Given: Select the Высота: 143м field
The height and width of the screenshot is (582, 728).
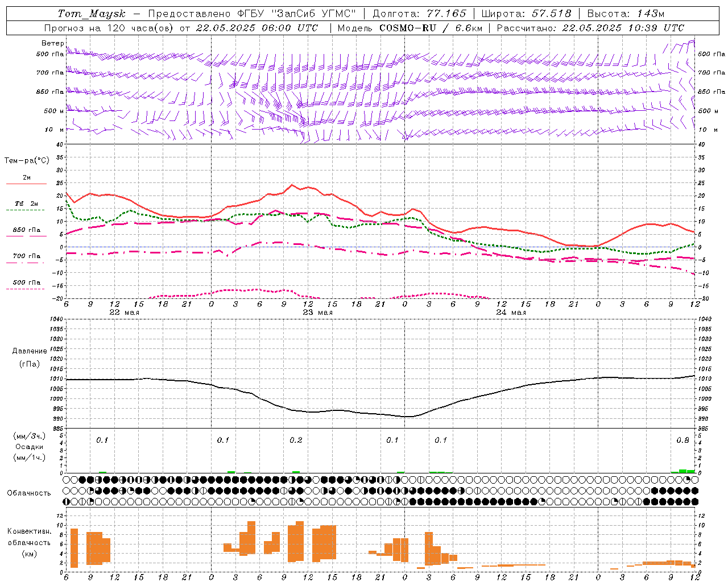Looking at the screenshot, I should pos(626,14).
